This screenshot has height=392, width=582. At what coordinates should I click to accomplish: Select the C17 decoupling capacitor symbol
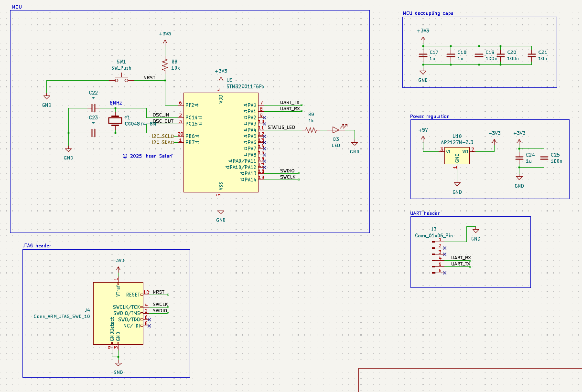coord(423,55)
